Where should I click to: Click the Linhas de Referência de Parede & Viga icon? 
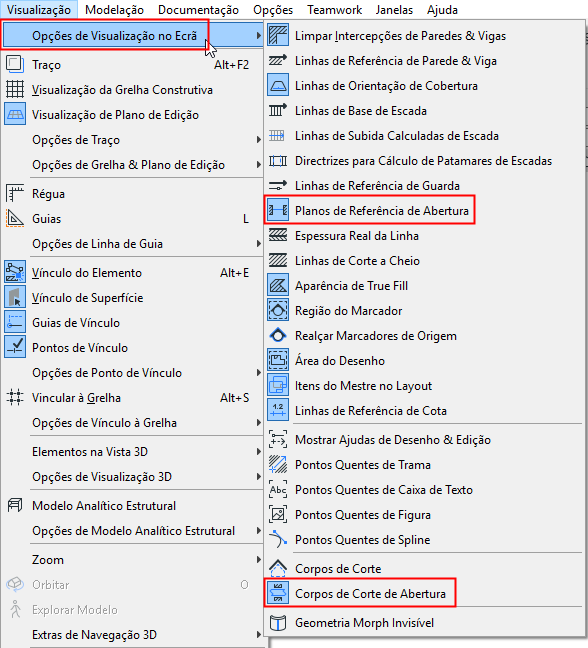tap(278, 61)
